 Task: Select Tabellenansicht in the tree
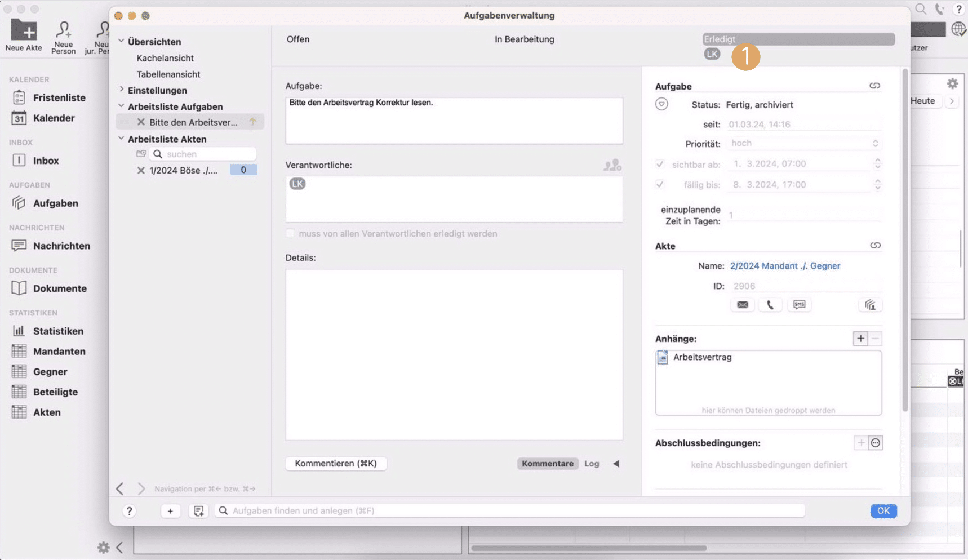click(168, 74)
